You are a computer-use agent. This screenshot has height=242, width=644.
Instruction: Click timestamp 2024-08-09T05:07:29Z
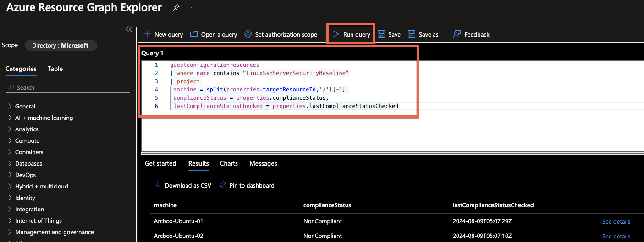pos(483,221)
